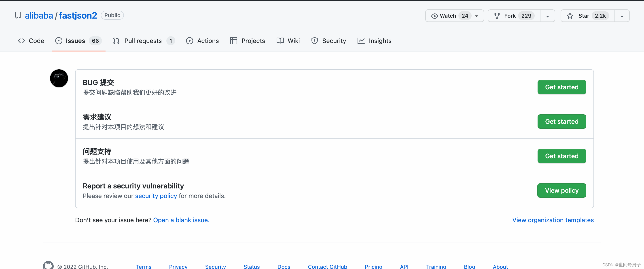Switch to the Code tab
The height and width of the screenshot is (269, 644).
click(x=31, y=41)
